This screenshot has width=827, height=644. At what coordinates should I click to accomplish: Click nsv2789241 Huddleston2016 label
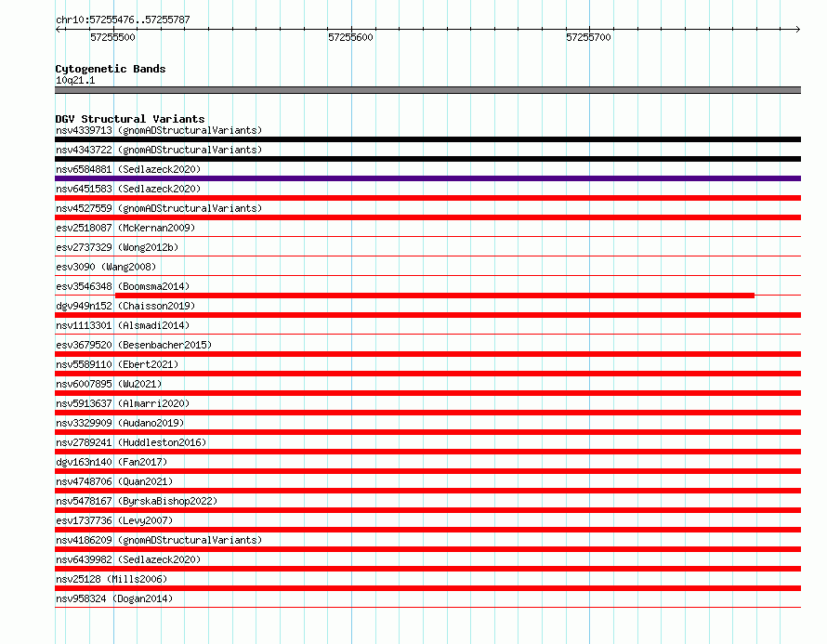click(x=131, y=442)
